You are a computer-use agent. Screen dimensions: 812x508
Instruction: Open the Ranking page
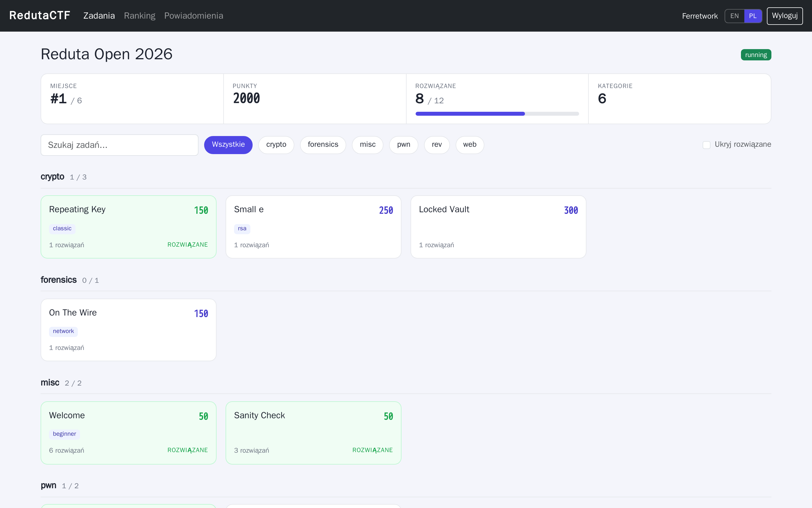coord(140,16)
